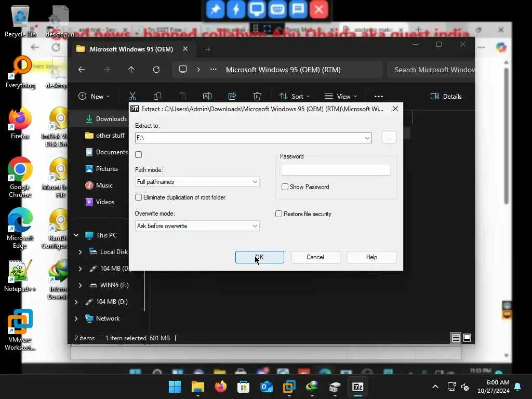532x399 pixels.
Task: Click OK to start extraction
Action: [x=260, y=257]
